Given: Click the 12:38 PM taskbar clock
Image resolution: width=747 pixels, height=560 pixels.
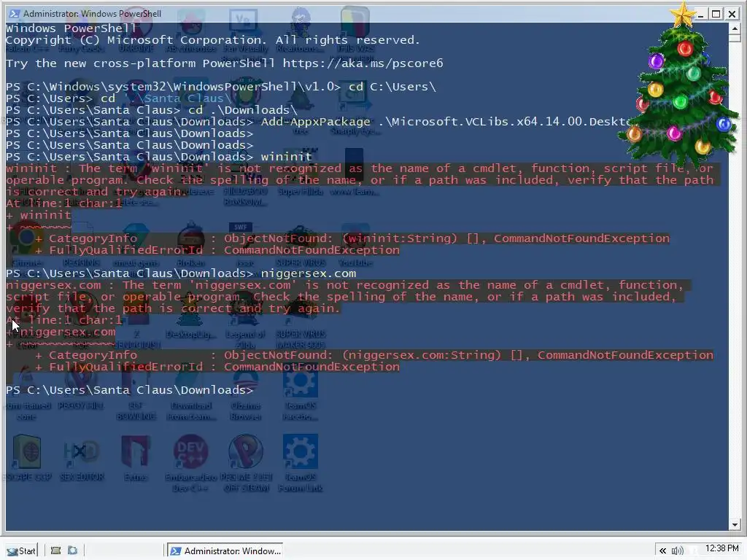Looking at the screenshot, I should pos(721,548).
